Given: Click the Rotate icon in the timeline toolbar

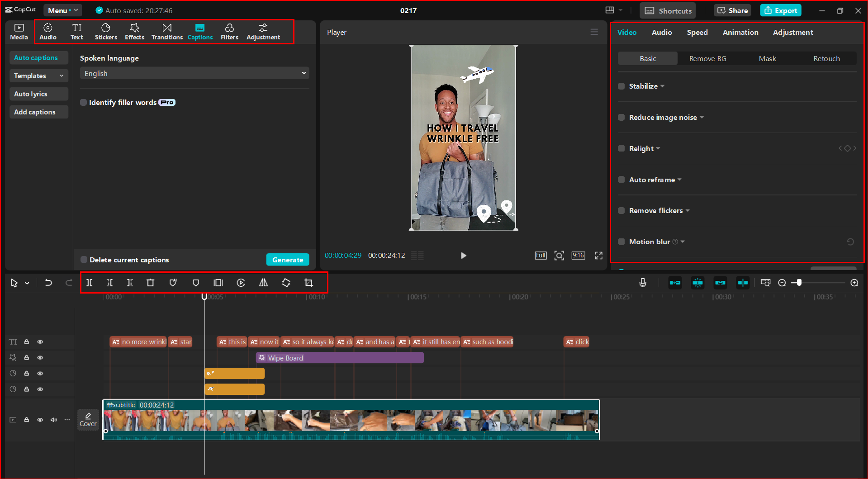Looking at the screenshot, I should [x=286, y=283].
